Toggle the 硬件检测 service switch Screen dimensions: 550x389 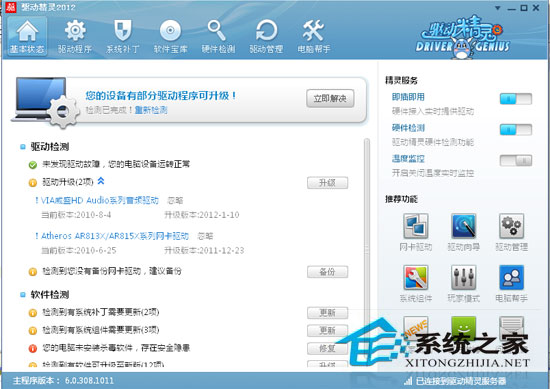click(x=515, y=130)
